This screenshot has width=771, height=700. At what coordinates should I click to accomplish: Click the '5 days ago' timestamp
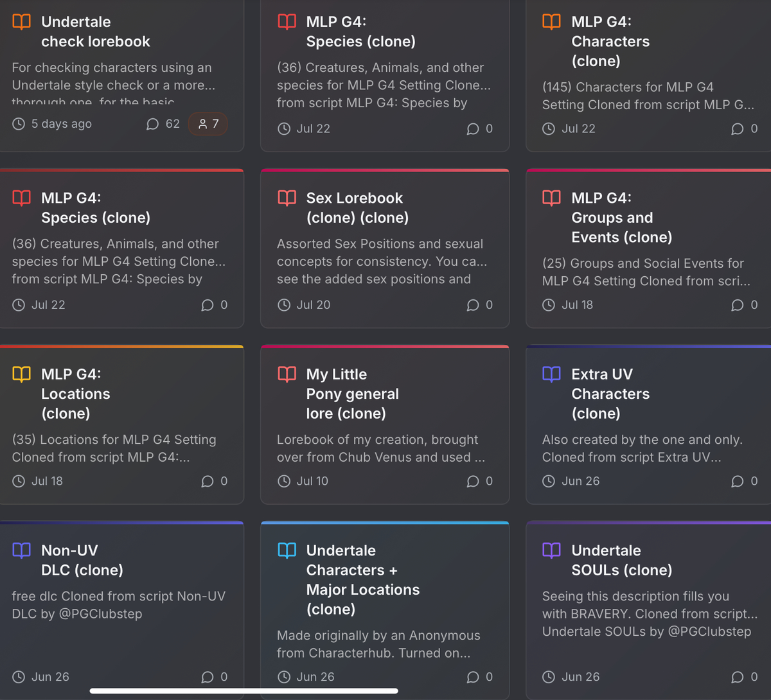pos(62,124)
